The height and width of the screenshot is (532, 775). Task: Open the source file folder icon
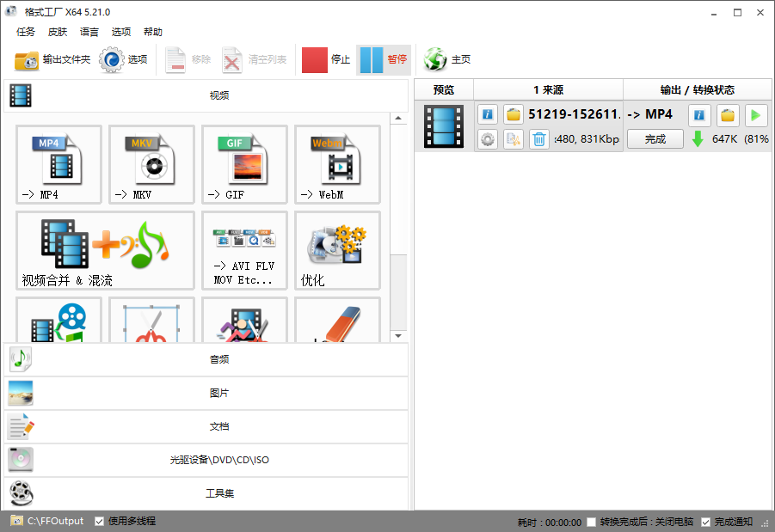coord(514,114)
